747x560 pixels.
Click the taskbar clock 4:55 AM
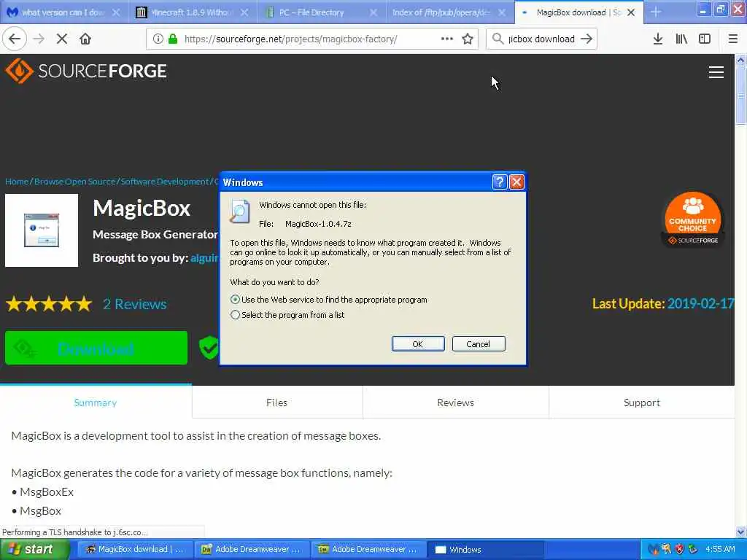(x=720, y=549)
